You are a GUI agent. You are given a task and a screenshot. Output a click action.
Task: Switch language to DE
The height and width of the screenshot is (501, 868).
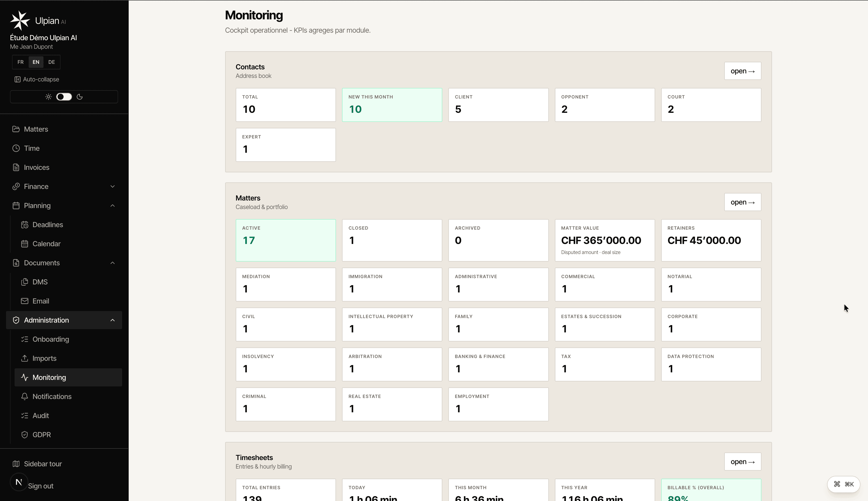click(x=52, y=62)
